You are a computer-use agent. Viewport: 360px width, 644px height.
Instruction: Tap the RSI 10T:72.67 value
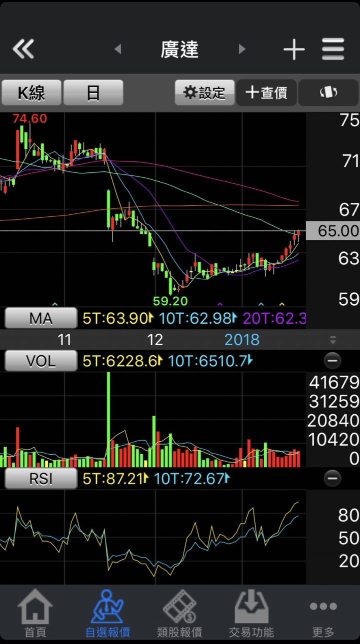coord(192,479)
